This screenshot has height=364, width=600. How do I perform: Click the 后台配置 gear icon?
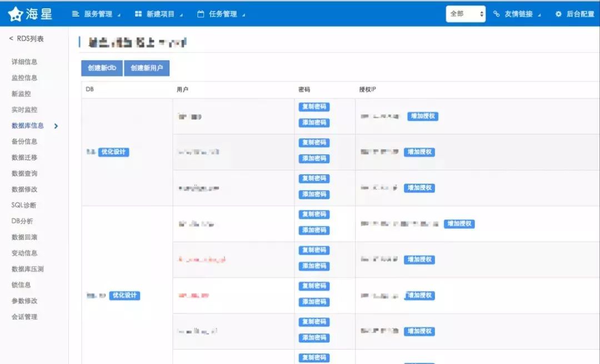[558, 14]
